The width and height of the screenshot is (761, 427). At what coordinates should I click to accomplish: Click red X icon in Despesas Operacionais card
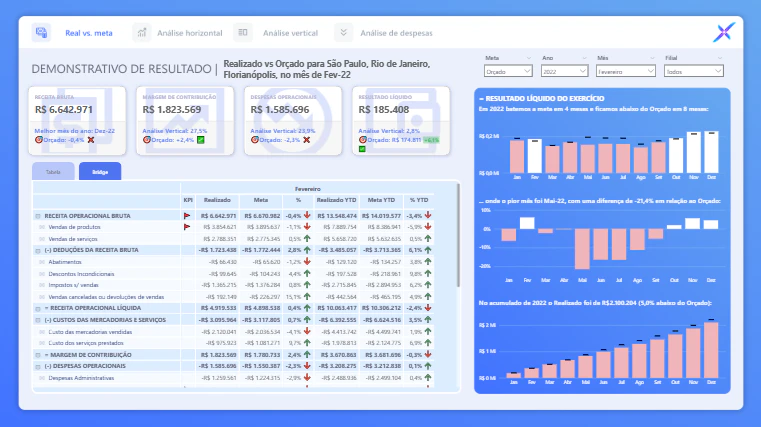[306, 140]
